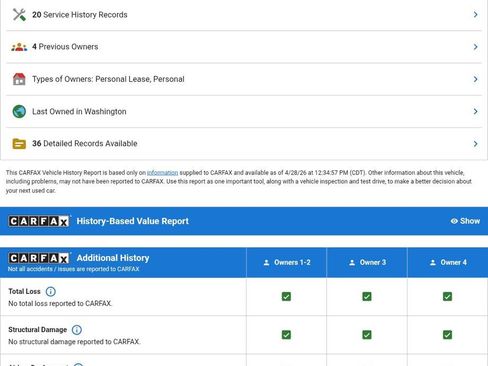
Task: Expand the Last Owned in Washington chevron
Action: click(476, 111)
